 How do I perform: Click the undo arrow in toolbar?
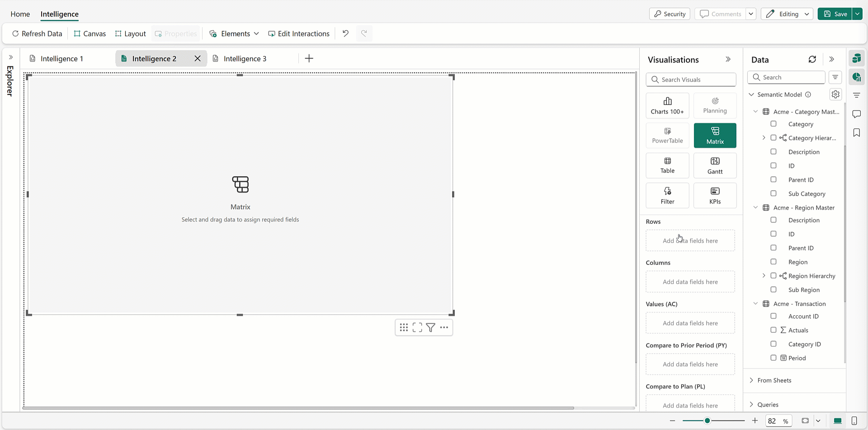click(345, 33)
